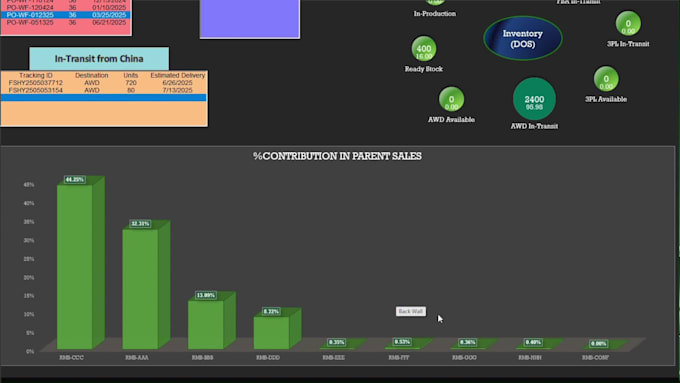Click AWD destination in the FSHY2505053154 row
The image size is (680, 383).
92,90
